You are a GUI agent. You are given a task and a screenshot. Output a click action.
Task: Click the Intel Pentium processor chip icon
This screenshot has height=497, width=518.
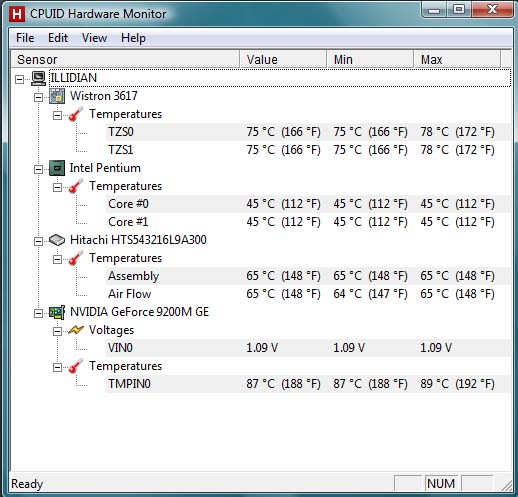(57, 168)
